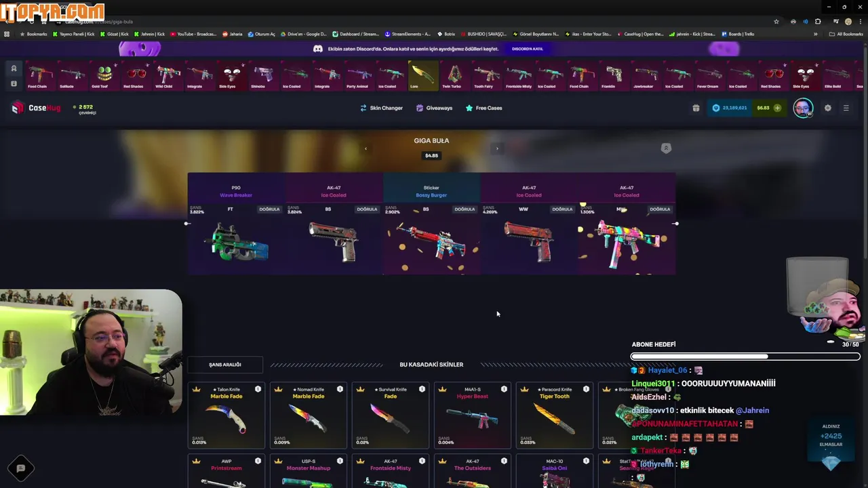
Task: Open the settings gear in site header
Action: 827,108
